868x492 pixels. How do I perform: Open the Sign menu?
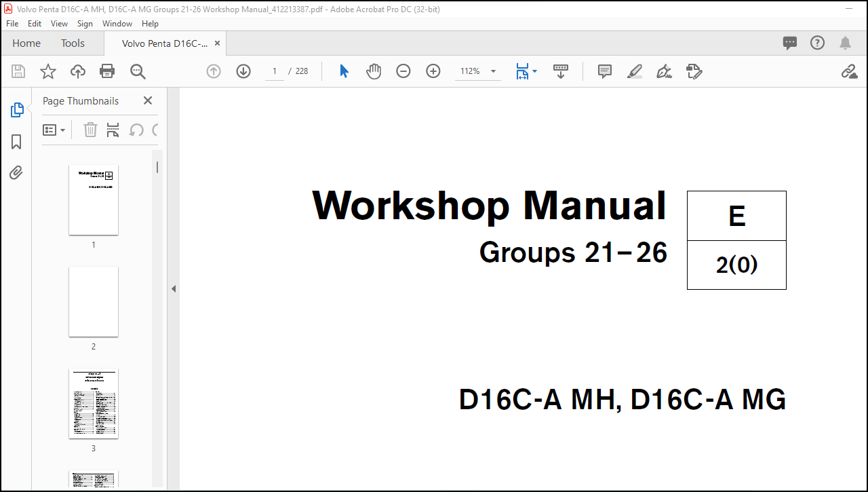[85, 23]
